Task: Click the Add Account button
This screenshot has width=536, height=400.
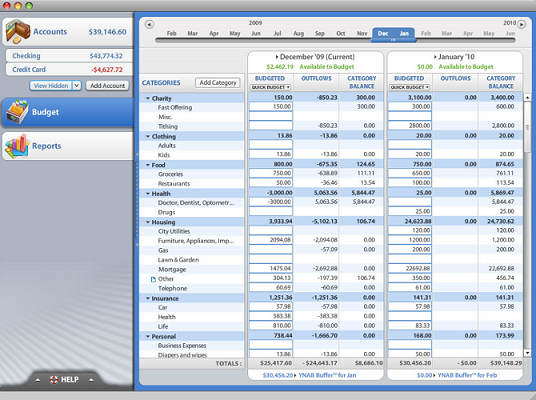Action: pyautogui.click(x=107, y=85)
